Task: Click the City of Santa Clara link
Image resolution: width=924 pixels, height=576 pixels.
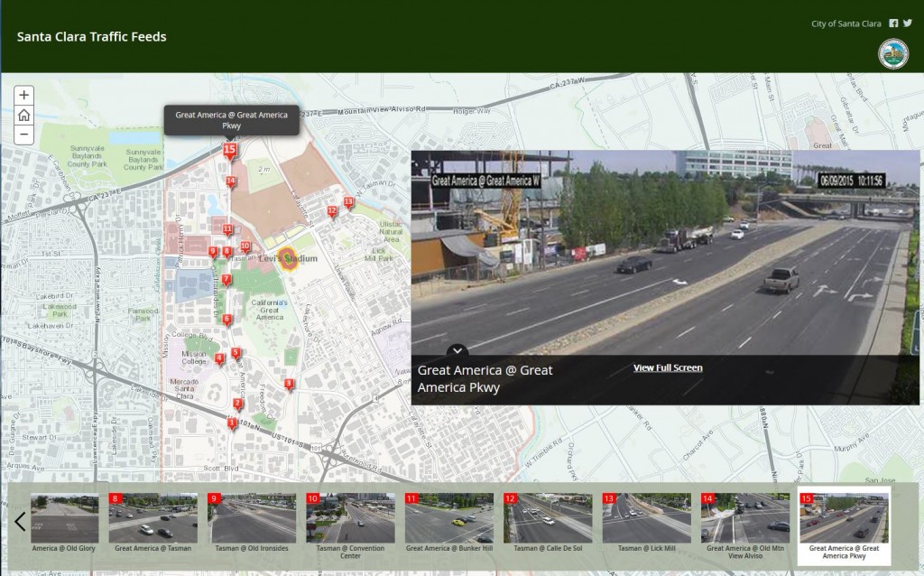Action: pyautogui.click(x=845, y=23)
